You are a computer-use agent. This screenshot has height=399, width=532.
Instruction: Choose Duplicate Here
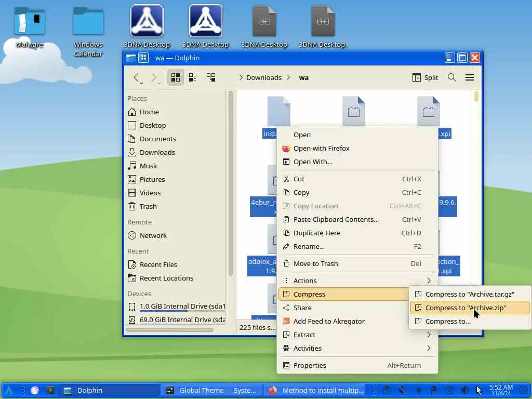click(x=357, y=233)
